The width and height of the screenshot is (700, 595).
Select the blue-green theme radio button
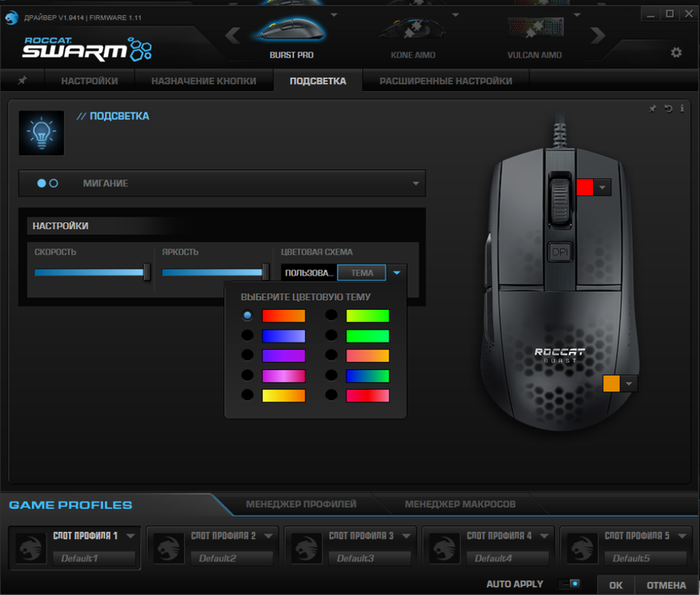331,375
